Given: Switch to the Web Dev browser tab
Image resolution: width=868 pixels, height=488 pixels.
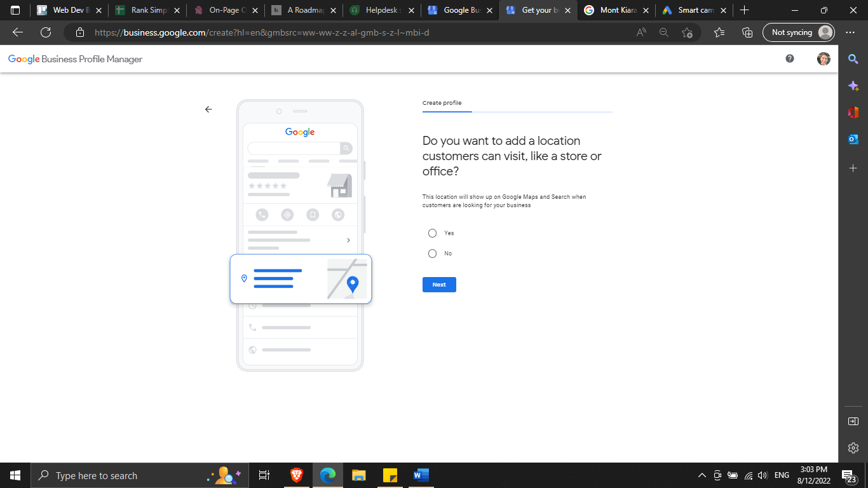Looking at the screenshot, I should click(x=69, y=10).
